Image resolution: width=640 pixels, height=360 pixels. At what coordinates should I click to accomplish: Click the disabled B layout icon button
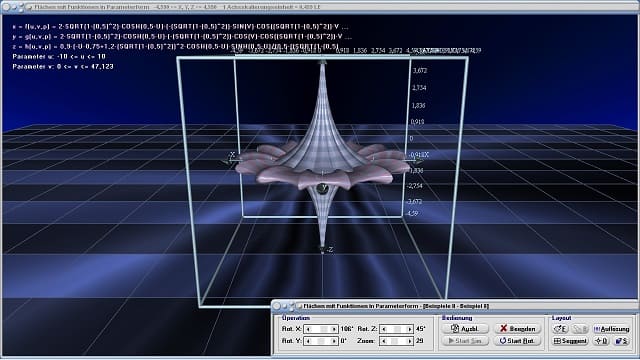[580, 329]
